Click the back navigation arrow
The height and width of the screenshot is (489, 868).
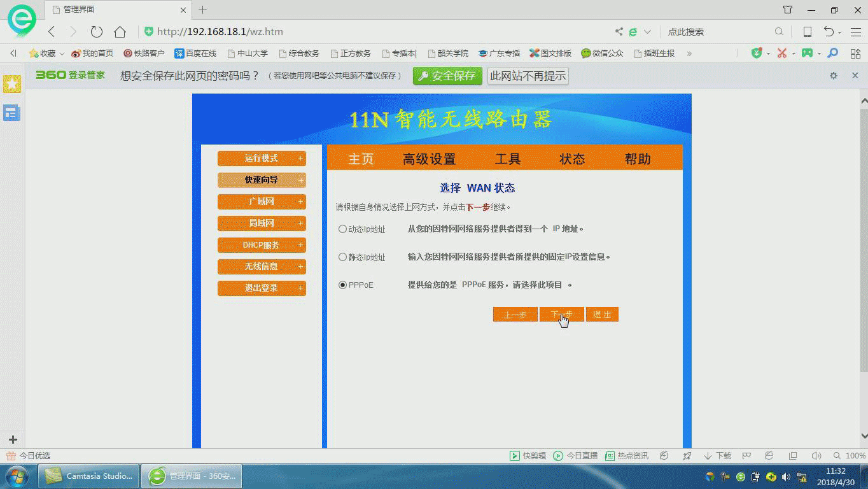(52, 32)
